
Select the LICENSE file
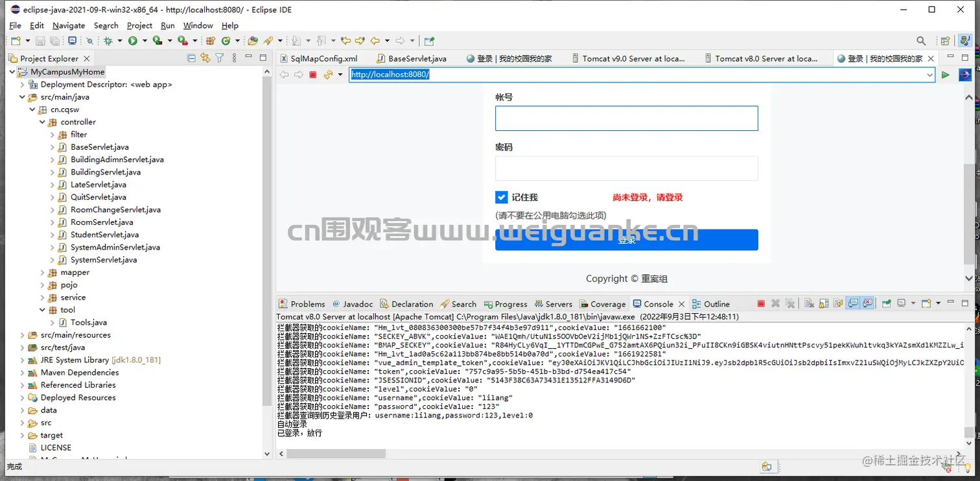(x=56, y=448)
